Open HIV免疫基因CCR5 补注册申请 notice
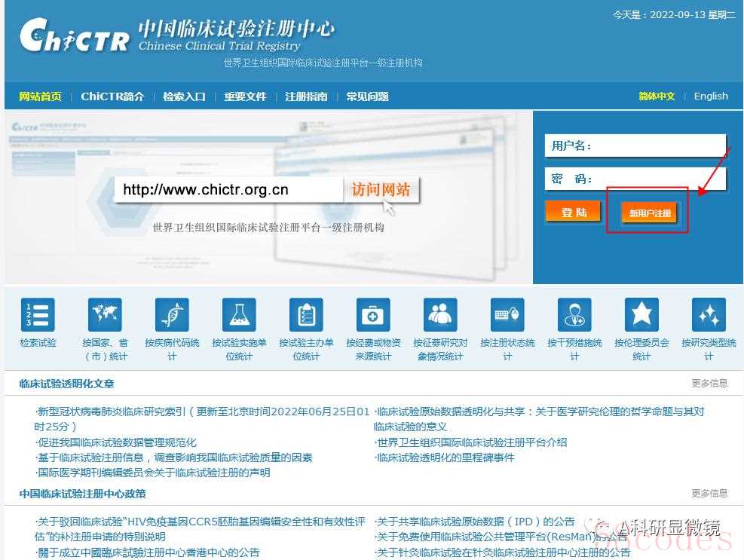Viewport: 744px width, 560px height. (200, 529)
